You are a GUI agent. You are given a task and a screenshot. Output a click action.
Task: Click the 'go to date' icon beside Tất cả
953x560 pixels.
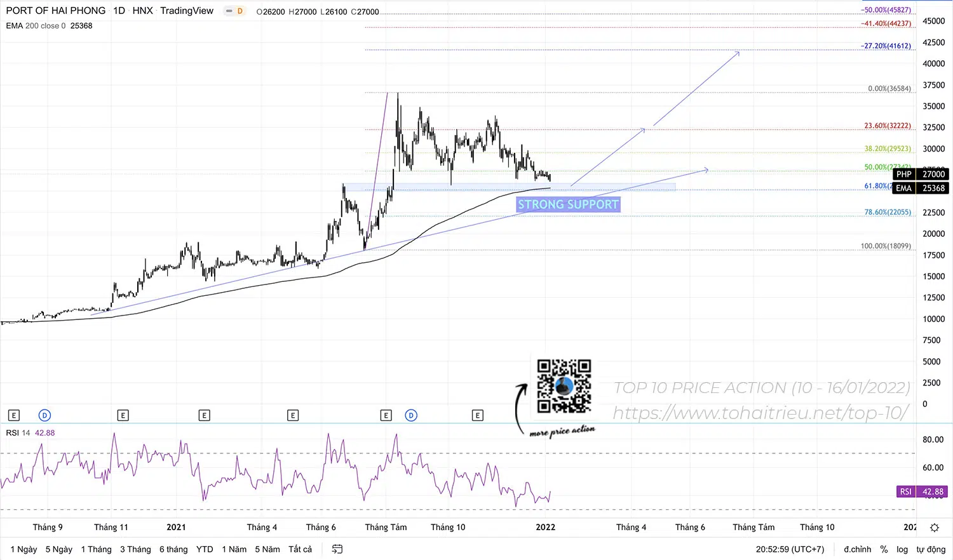click(336, 549)
